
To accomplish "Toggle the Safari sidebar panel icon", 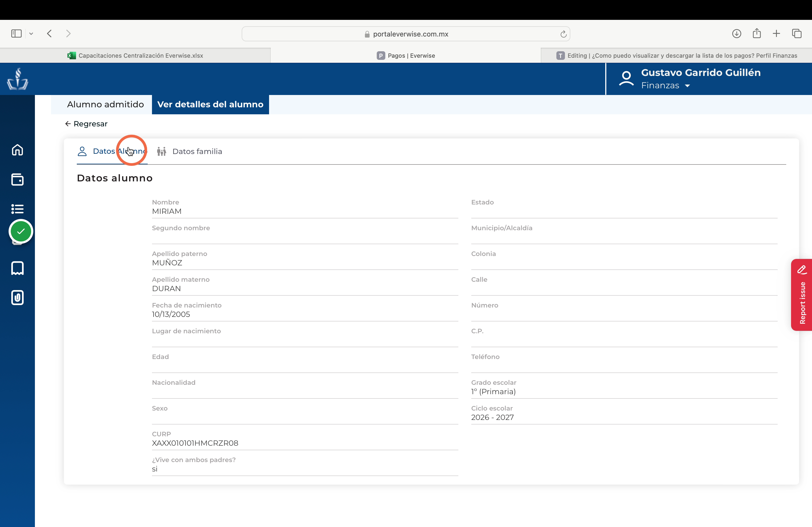I will pyautogui.click(x=16, y=33).
